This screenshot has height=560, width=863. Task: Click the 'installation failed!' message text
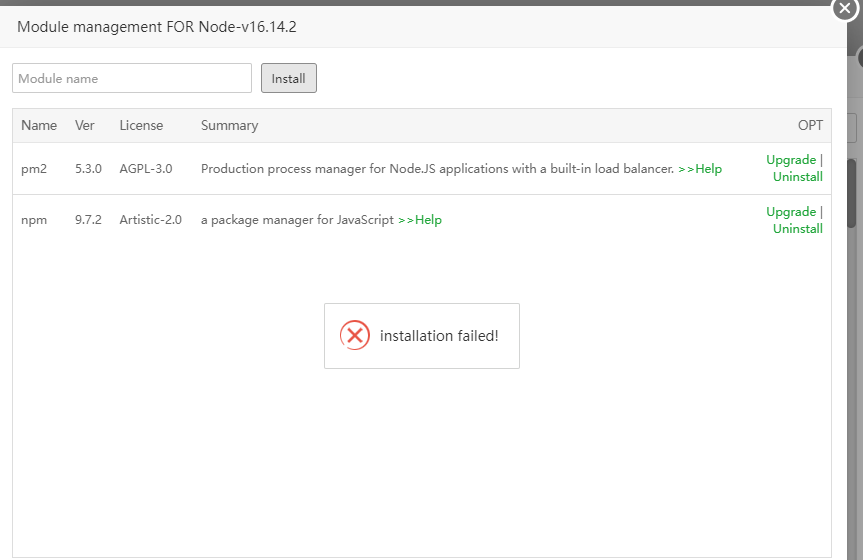coord(439,336)
